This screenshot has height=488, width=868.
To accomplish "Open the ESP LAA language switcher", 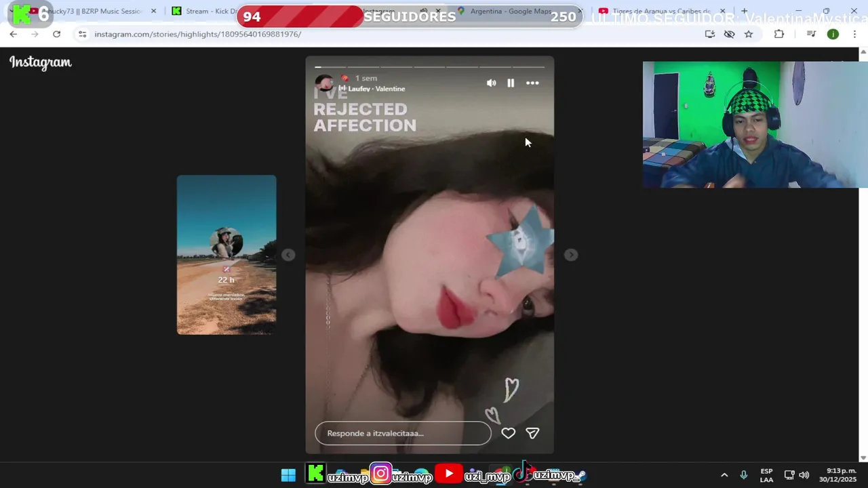I will pyautogui.click(x=766, y=475).
